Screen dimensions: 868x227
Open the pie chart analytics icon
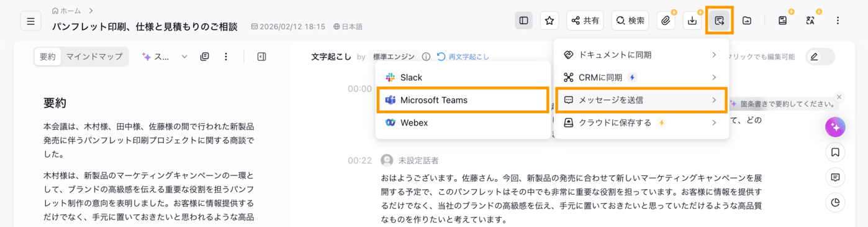click(x=835, y=203)
